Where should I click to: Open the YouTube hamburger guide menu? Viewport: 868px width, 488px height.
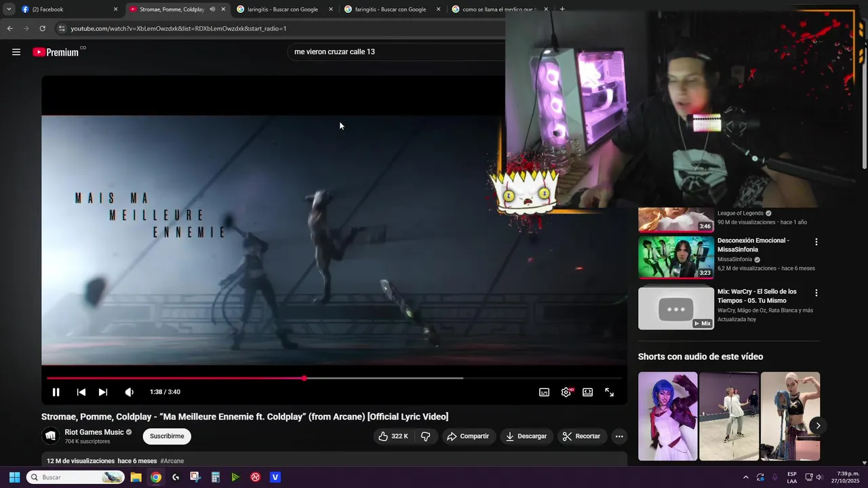tap(16, 52)
